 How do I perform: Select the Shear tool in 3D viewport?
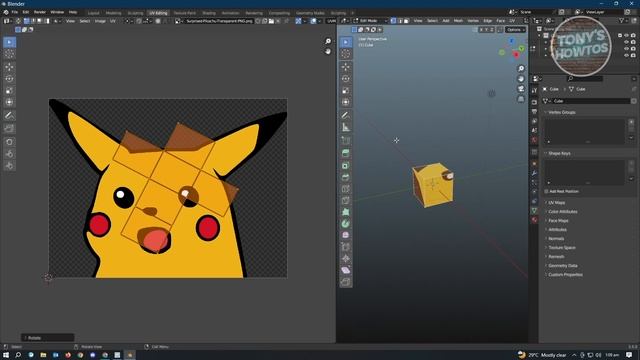point(346,270)
